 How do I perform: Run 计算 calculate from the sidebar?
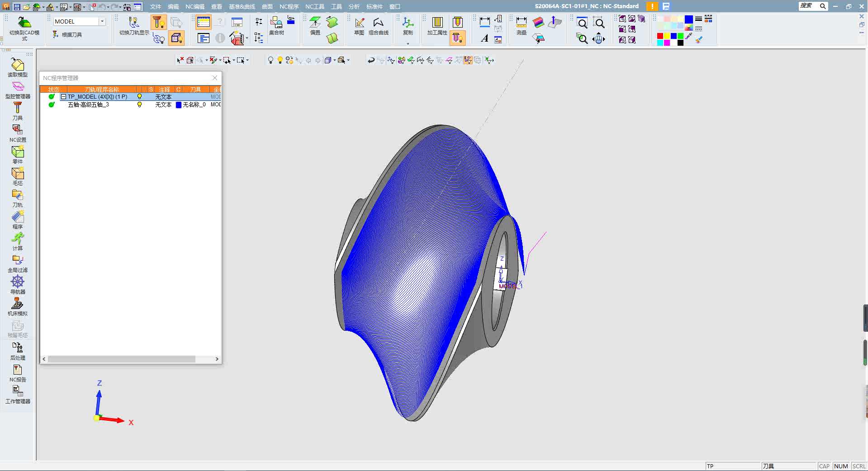click(x=18, y=242)
